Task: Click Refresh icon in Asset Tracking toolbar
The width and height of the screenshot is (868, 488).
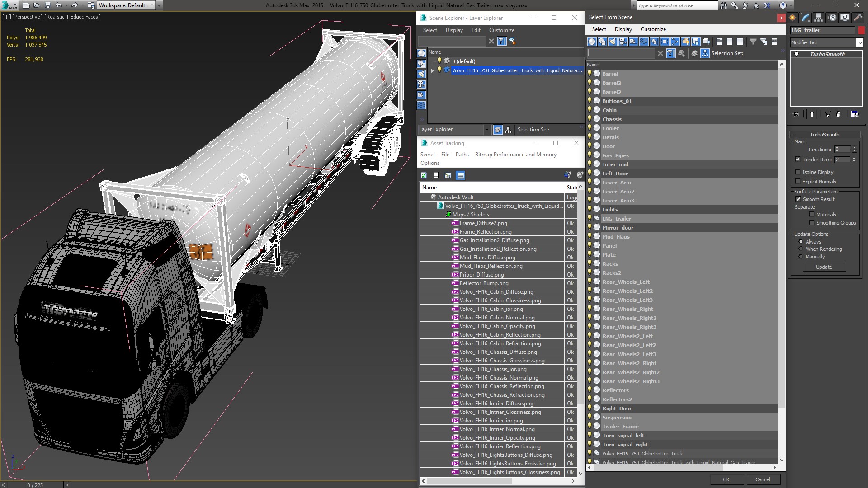Action: [x=424, y=175]
